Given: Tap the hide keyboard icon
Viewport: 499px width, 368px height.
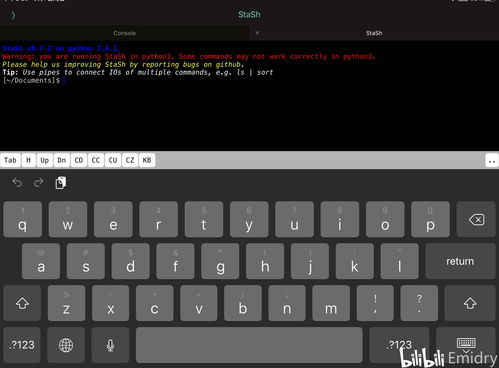Looking at the screenshot, I should click(466, 344).
